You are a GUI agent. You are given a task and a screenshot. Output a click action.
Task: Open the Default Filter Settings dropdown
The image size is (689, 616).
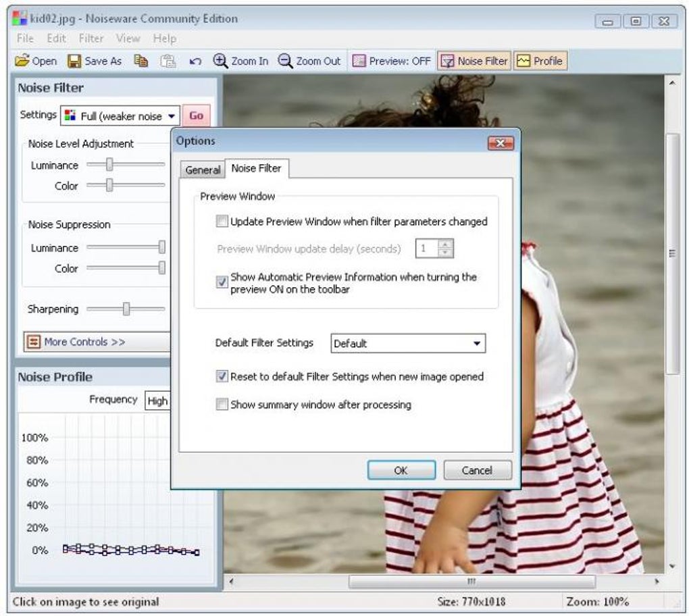(x=408, y=343)
